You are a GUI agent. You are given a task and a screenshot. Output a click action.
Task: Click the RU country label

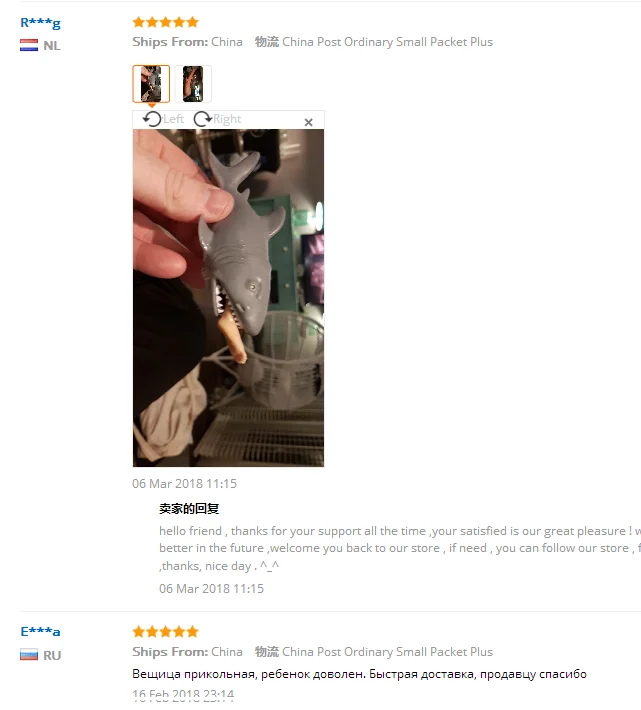tap(52, 655)
